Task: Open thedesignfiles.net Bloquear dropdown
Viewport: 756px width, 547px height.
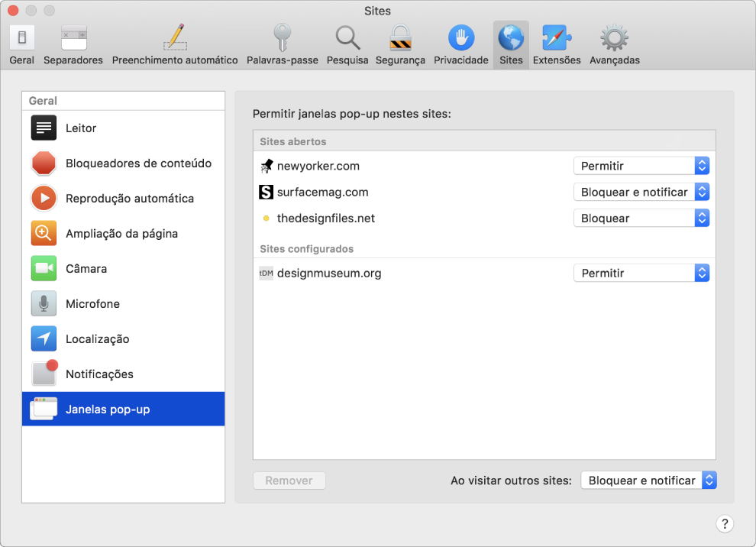Action: click(641, 218)
